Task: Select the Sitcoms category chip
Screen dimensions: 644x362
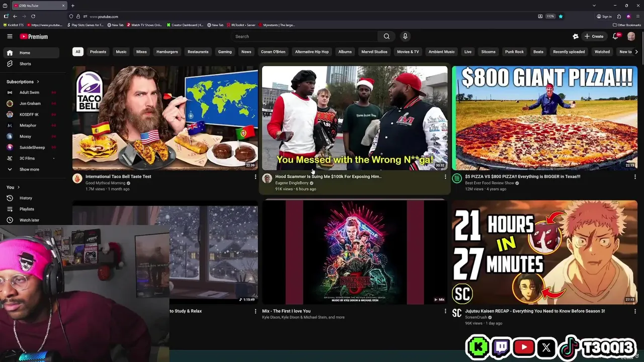Action: pyautogui.click(x=488, y=52)
